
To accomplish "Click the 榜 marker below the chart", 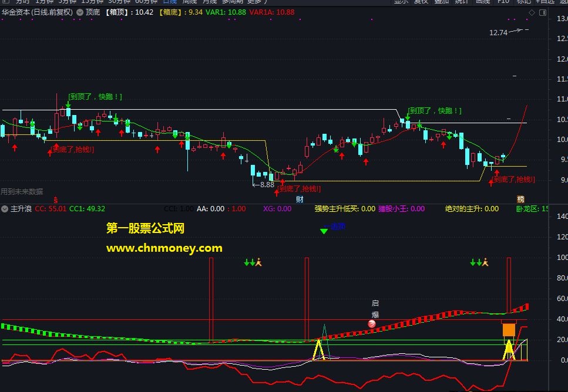I will (520, 199).
